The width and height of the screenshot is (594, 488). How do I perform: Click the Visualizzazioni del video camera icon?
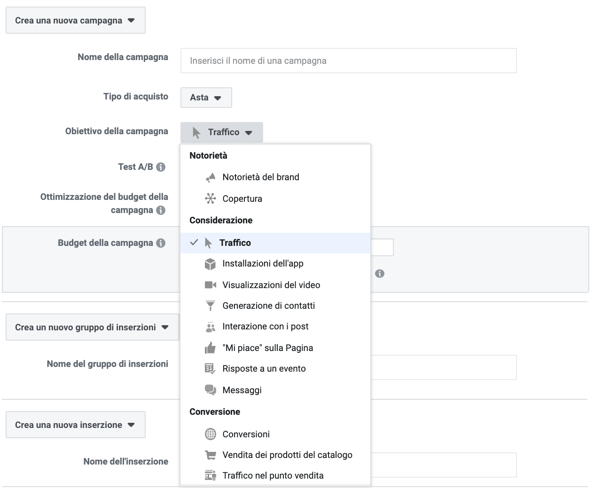(x=210, y=285)
